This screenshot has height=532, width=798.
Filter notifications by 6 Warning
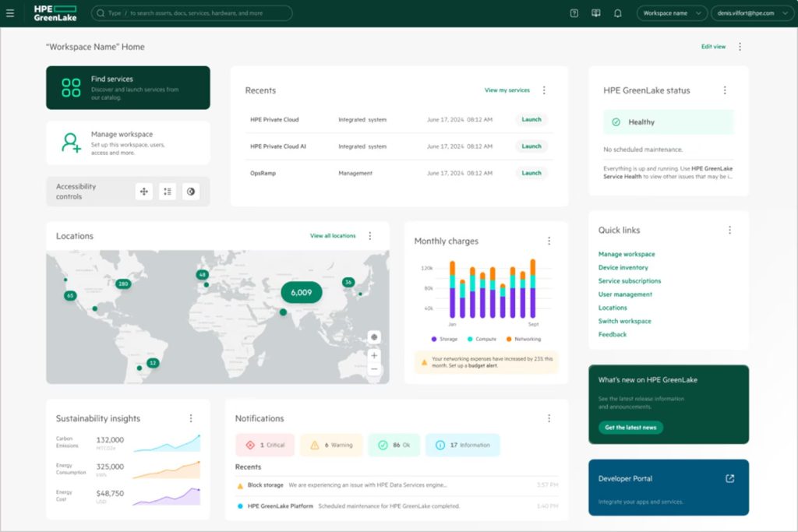pos(331,445)
